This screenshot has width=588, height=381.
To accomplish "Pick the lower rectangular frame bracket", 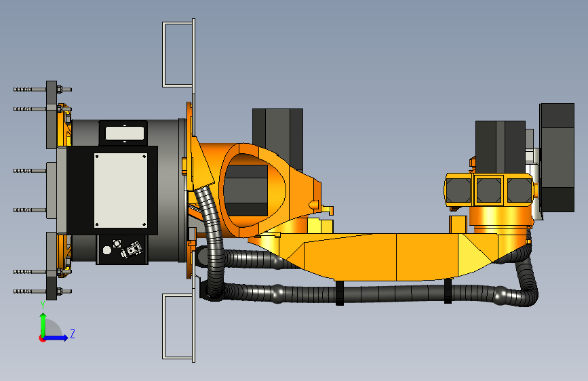I will 179,326.
